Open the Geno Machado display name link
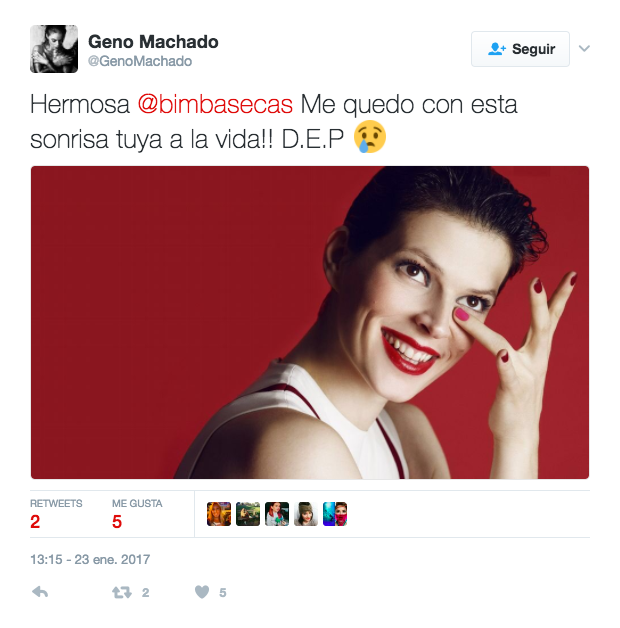 153,42
